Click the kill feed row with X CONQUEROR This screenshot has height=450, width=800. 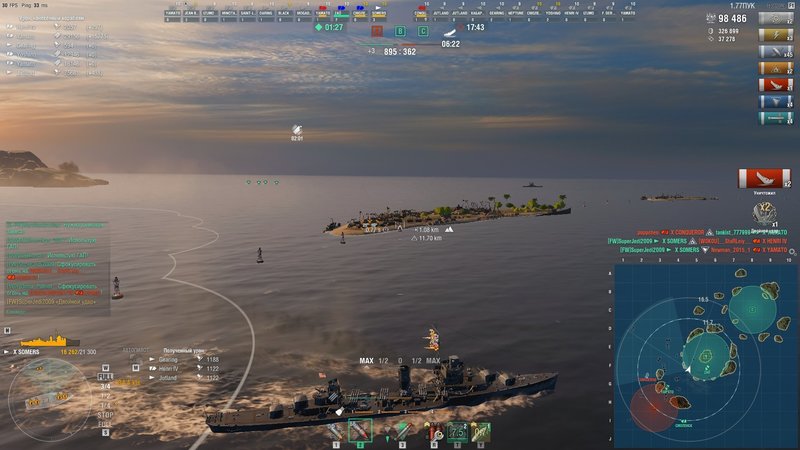[712, 232]
